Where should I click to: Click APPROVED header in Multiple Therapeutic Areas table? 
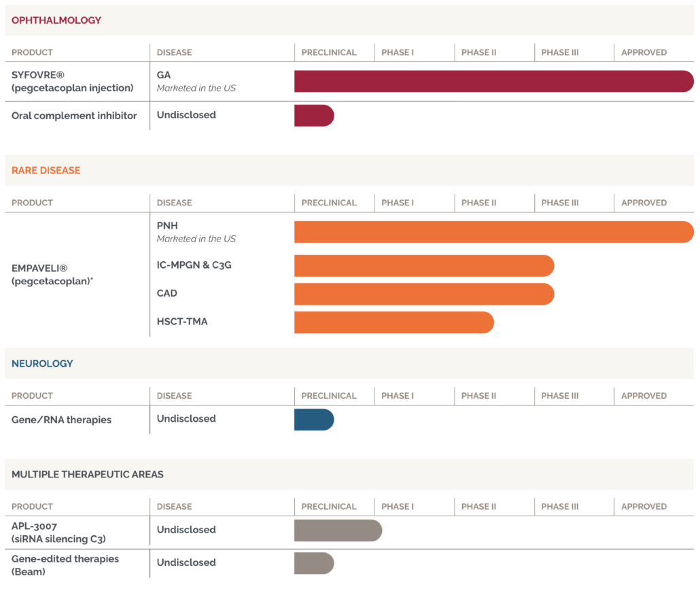[644, 506]
